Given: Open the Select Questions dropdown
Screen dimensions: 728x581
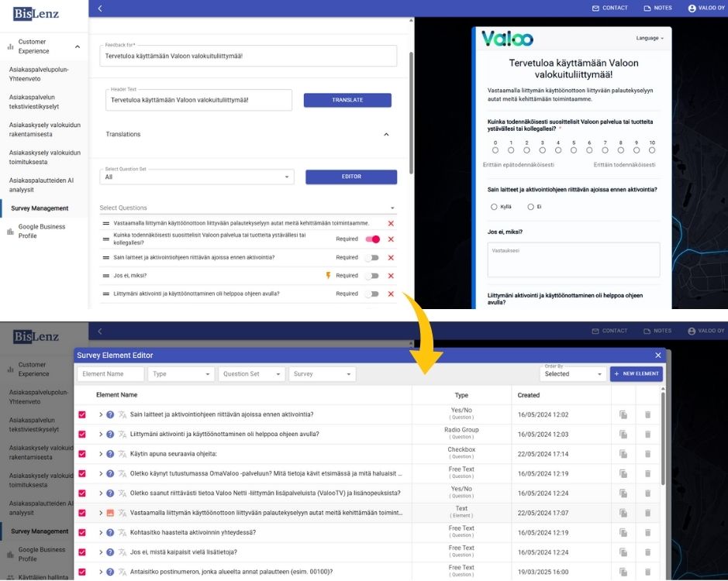Looking at the screenshot, I should click(x=248, y=208).
